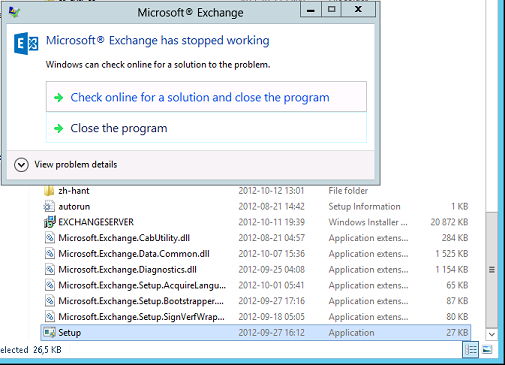
Task: Select Microsoft.Exchange.Setup.AcquireLangu... name
Action: tap(142, 285)
